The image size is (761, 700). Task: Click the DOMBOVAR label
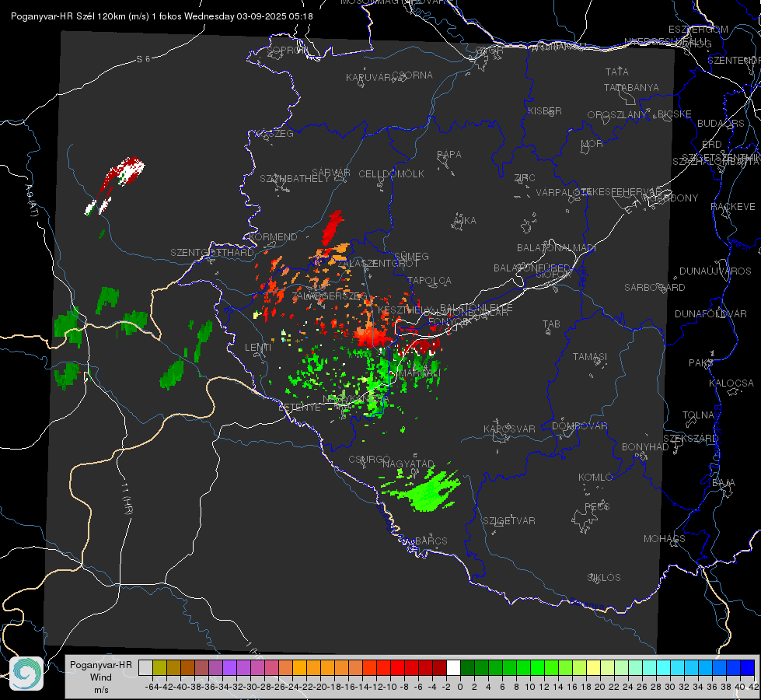[x=580, y=426]
